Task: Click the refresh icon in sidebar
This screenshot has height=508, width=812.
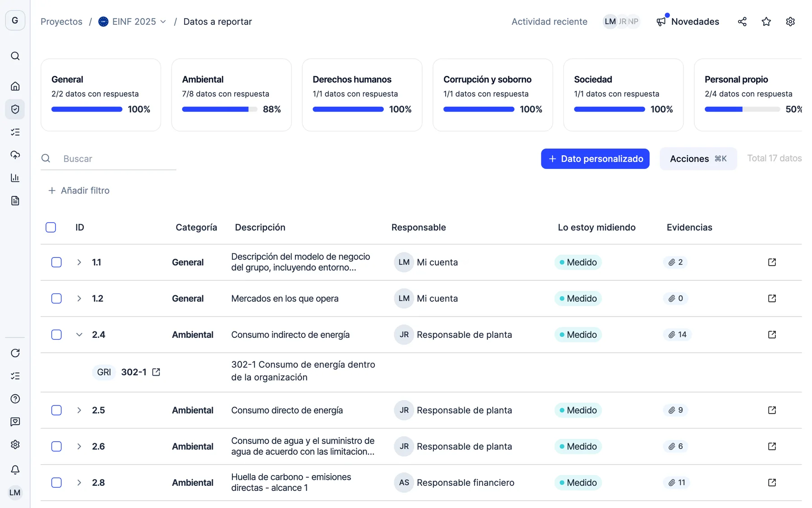Action: click(15, 353)
